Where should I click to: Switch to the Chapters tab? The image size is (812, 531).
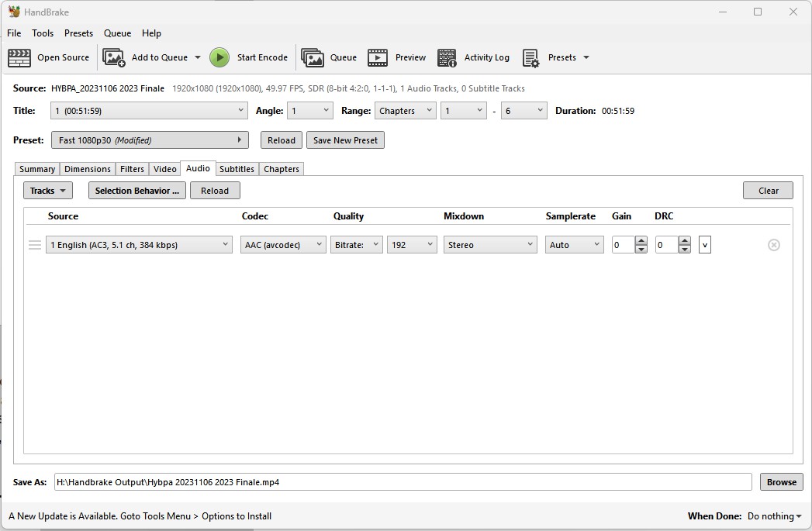pos(282,169)
